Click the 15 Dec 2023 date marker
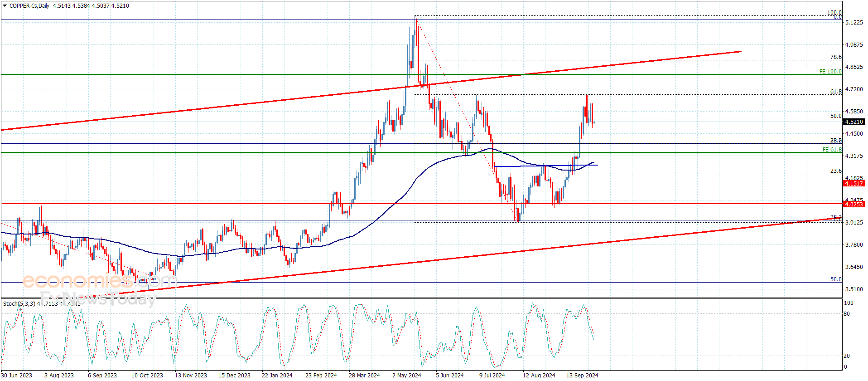Viewport: 868px width, 381px height. [x=234, y=375]
